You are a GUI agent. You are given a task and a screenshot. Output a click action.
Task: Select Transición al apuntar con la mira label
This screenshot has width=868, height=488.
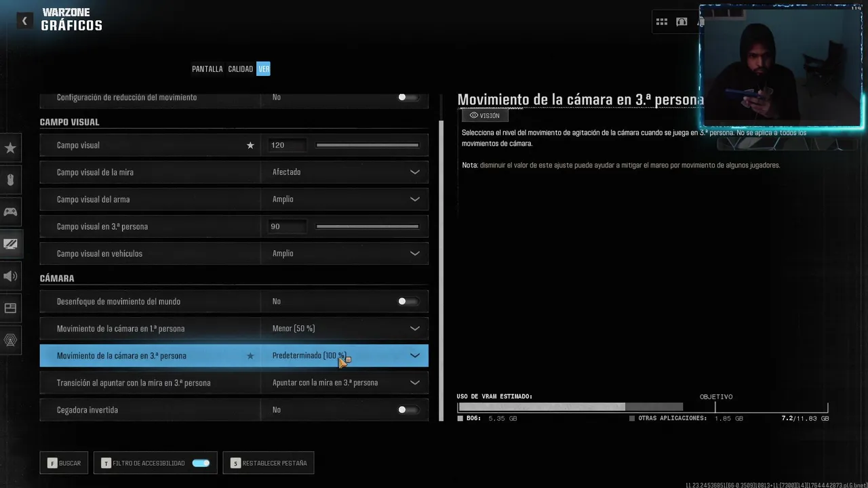pyautogui.click(x=134, y=383)
